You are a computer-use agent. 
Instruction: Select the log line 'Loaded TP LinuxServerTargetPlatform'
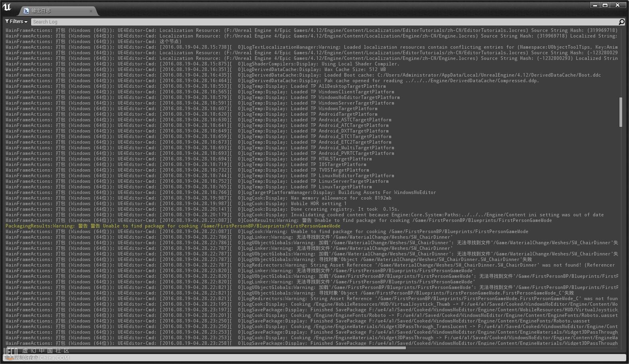pos(197,181)
